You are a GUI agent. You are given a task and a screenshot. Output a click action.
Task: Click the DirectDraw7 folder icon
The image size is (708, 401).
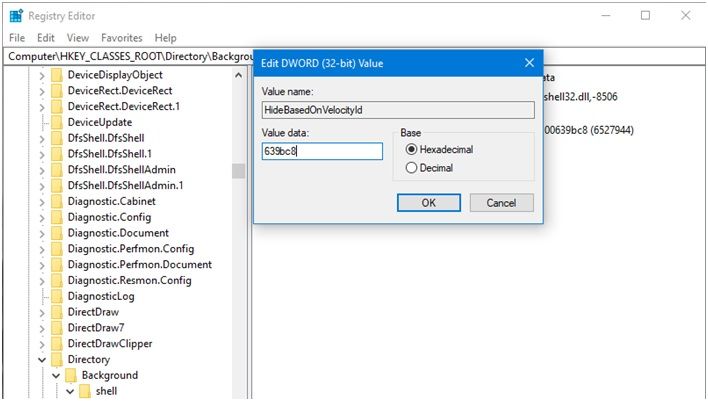coord(57,328)
